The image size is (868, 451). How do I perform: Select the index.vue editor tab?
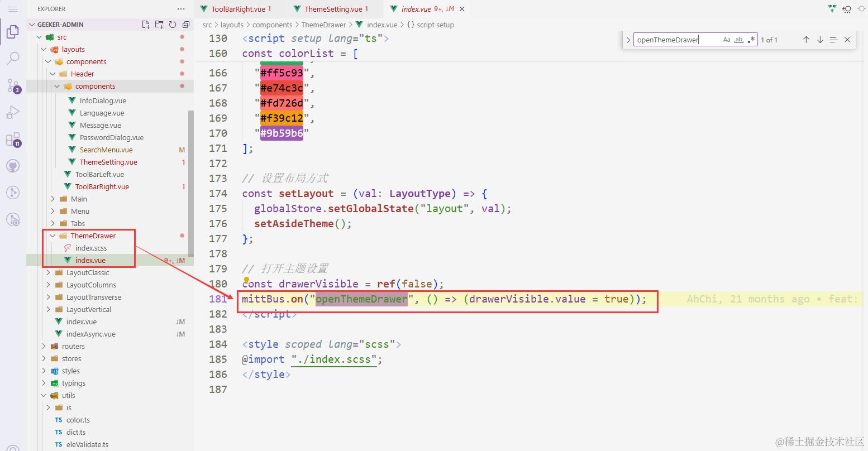click(x=427, y=9)
